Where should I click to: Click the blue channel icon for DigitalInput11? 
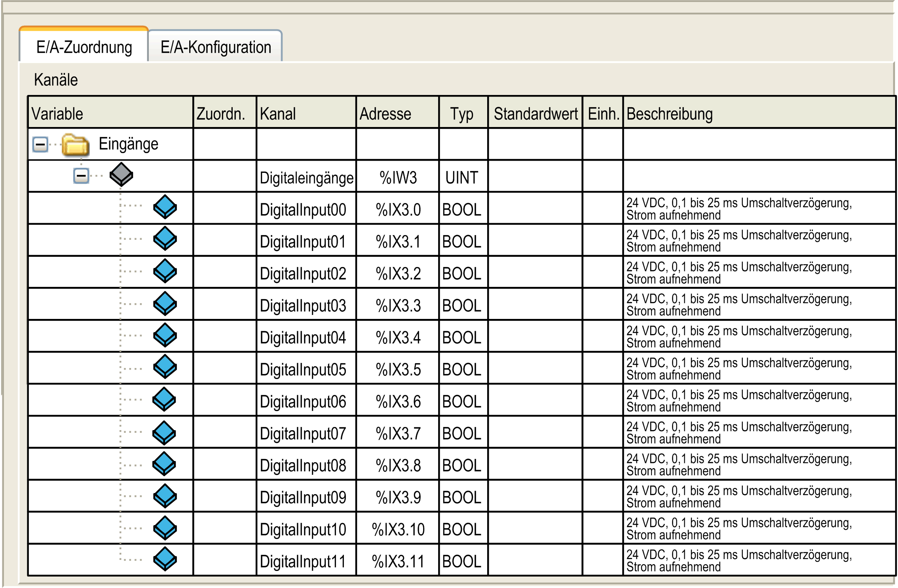tap(165, 559)
